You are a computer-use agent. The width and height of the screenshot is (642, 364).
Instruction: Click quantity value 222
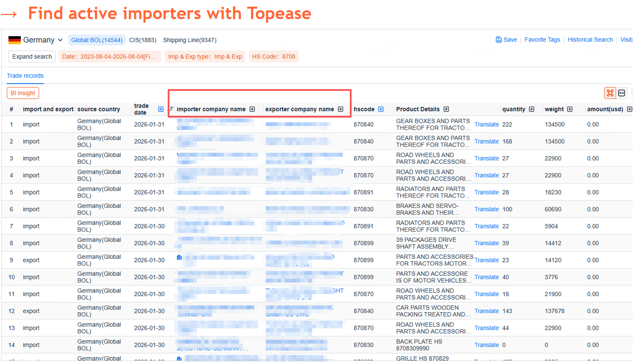507,124
